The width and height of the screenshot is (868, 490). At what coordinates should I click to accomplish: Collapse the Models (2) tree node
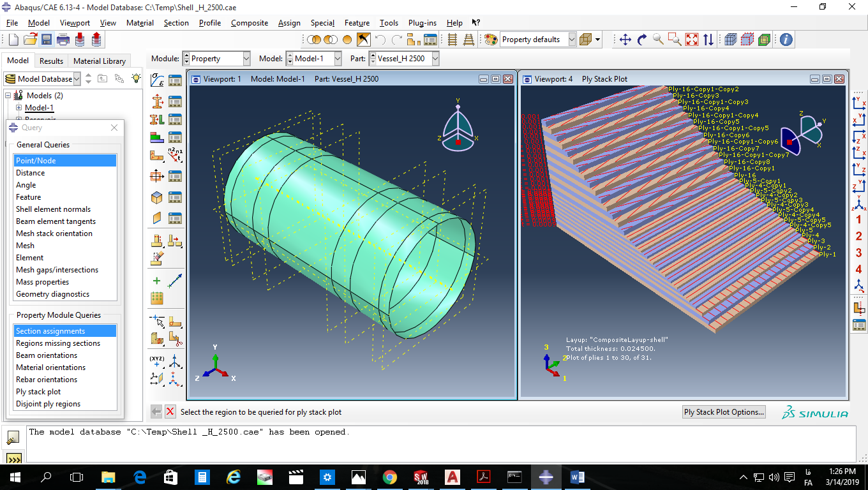(x=8, y=96)
